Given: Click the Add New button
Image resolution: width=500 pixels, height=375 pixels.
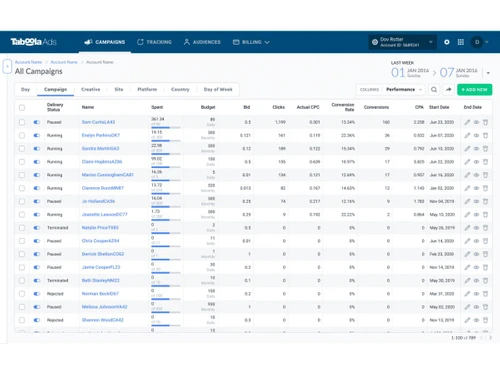Looking at the screenshot, I should click(475, 89).
